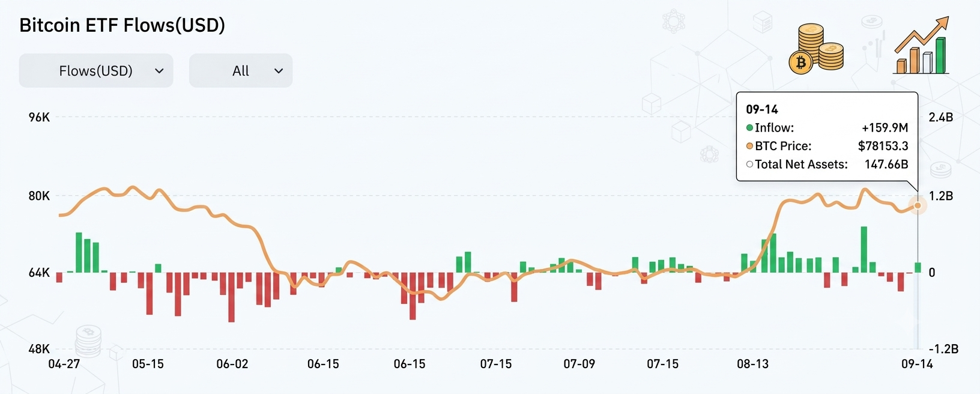Click the orange BTC Price legend dot
980x394 pixels.
[749, 146]
